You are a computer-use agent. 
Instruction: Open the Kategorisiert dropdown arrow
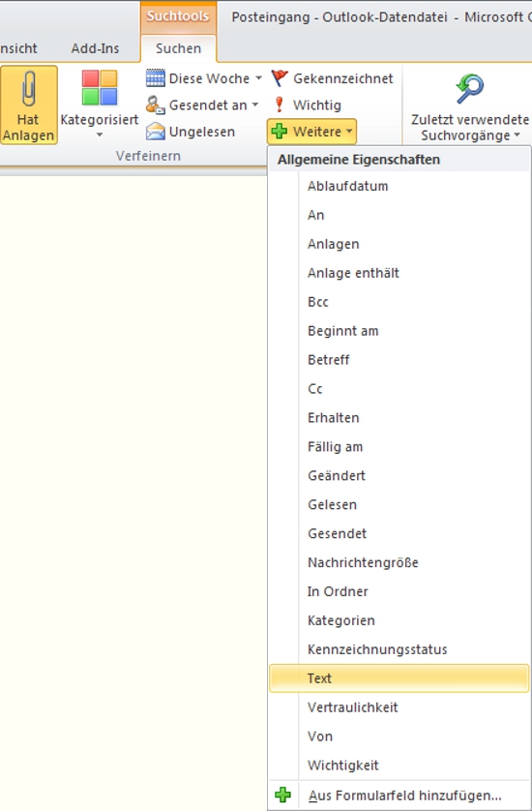[x=100, y=135]
